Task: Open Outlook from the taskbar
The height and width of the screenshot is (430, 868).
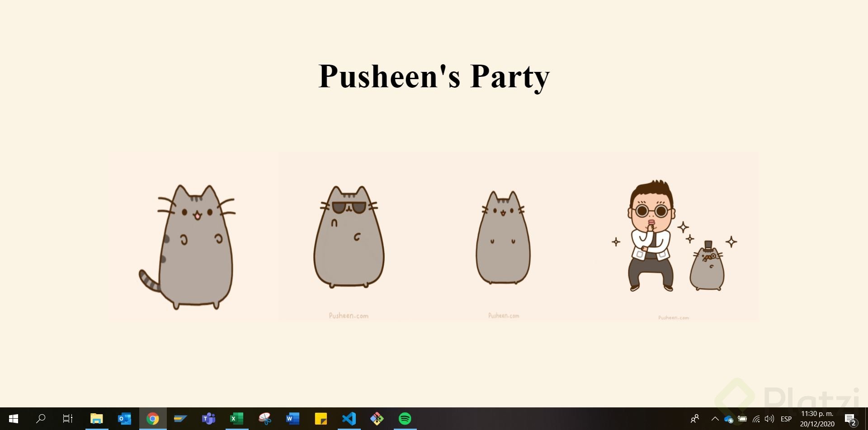Action: 124,419
